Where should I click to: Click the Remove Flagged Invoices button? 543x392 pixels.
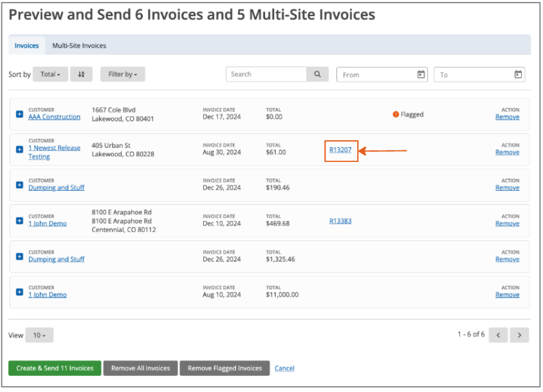coord(225,368)
